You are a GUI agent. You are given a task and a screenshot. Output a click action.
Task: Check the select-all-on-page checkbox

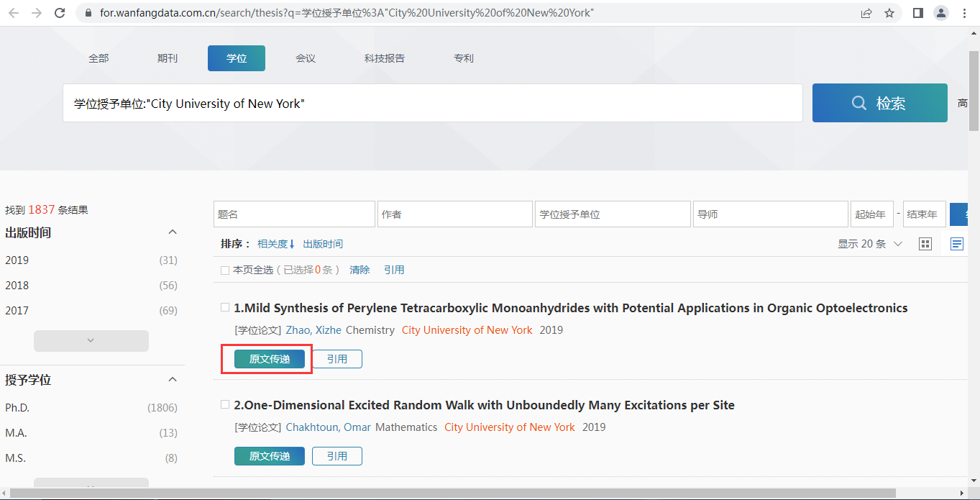click(x=225, y=270)
